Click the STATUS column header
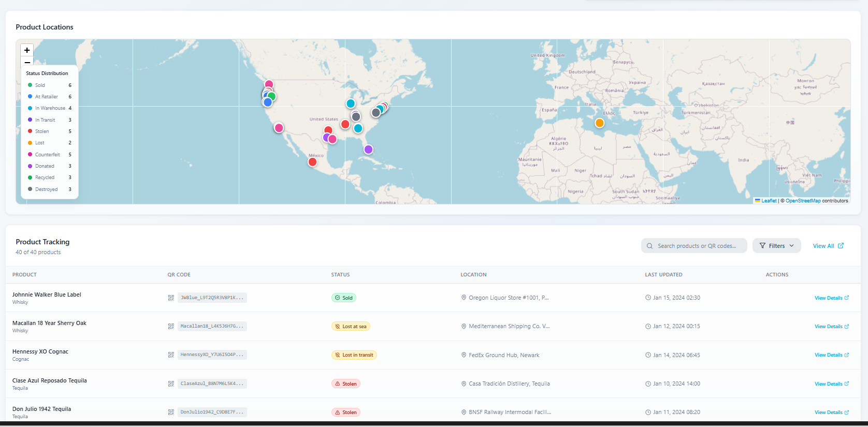This screenshot has width=868, height=427. pos(340,275)
